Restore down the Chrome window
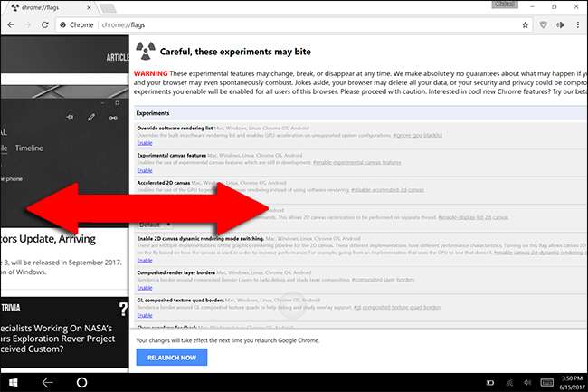 (555, 6)
